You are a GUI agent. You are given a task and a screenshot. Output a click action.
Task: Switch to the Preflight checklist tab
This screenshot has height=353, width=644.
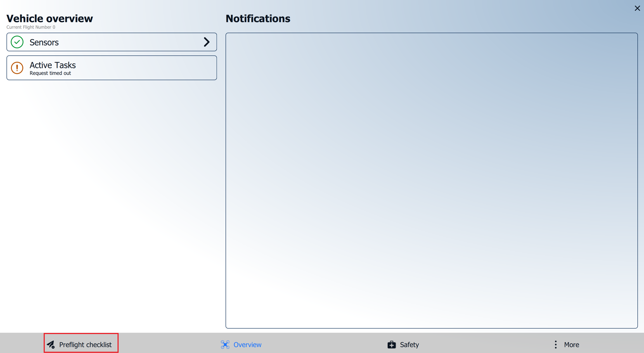click(x=85, y=344)
